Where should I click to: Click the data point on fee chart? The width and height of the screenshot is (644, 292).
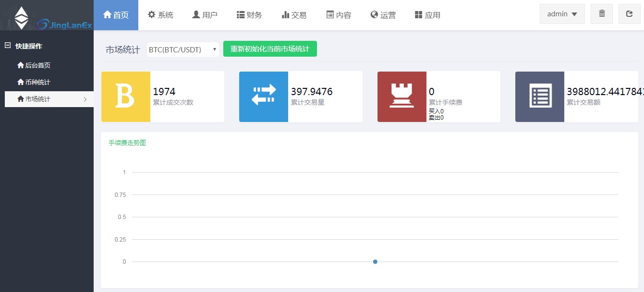[x=375, y=262]
